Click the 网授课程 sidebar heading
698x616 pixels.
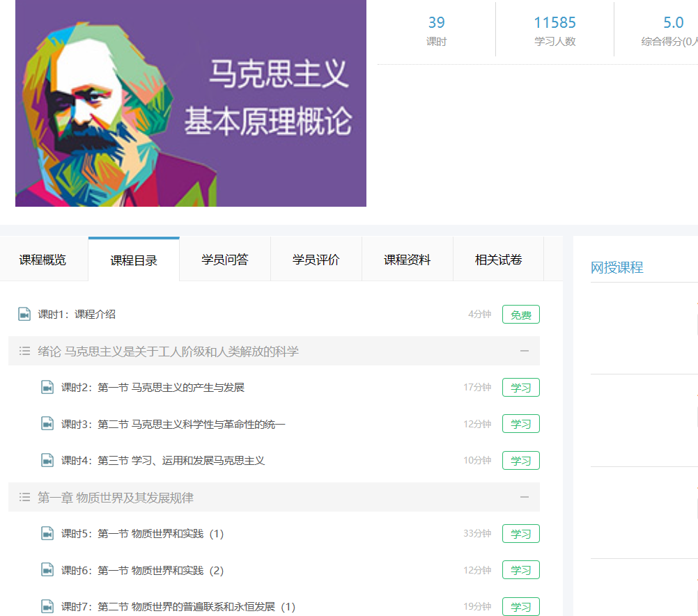coord(616,267)
